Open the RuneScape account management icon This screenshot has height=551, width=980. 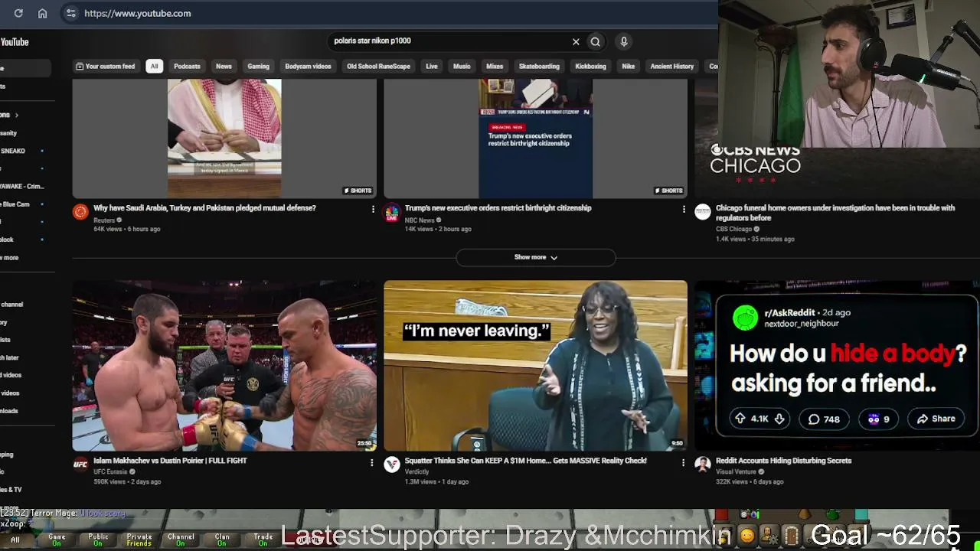[769, 536]
